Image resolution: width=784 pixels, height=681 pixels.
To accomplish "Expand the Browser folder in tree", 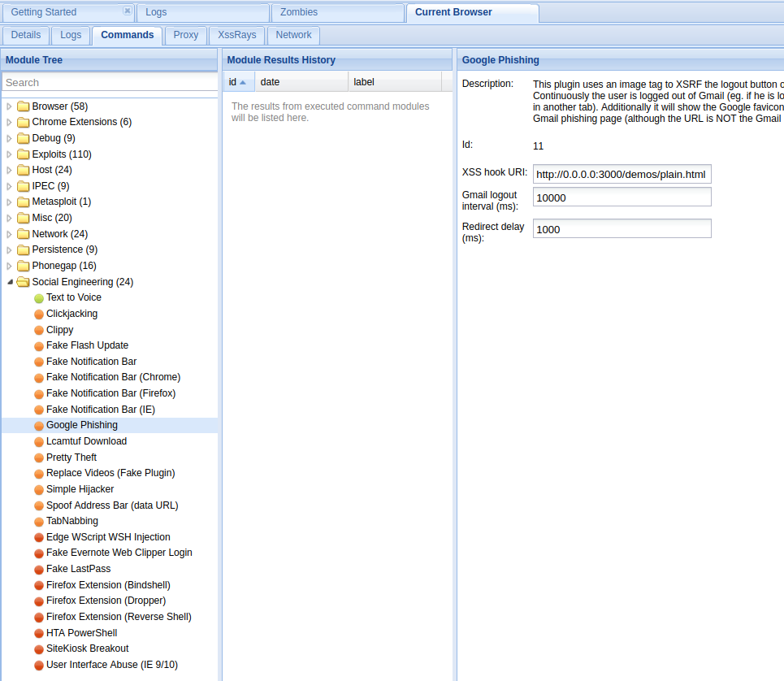I will 10,106.
